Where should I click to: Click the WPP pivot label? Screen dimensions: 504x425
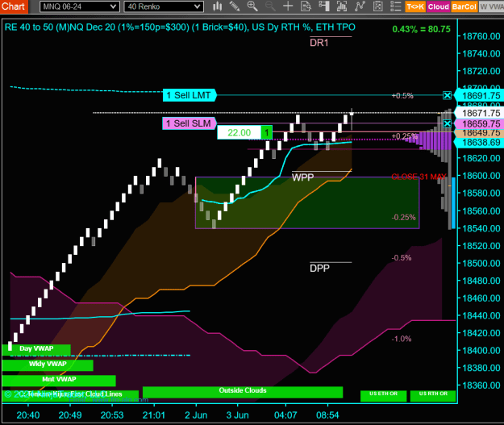click(x=302, y=177)
